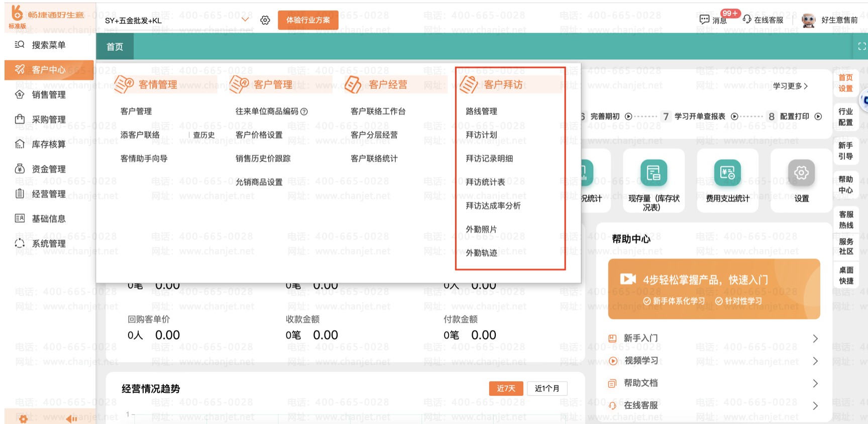Image resolution: width=868 pixels, height=424 pixels.
Task: Open 拜访达成率分析 menu item
Action: pyautogui.click(x=493, y=205)
